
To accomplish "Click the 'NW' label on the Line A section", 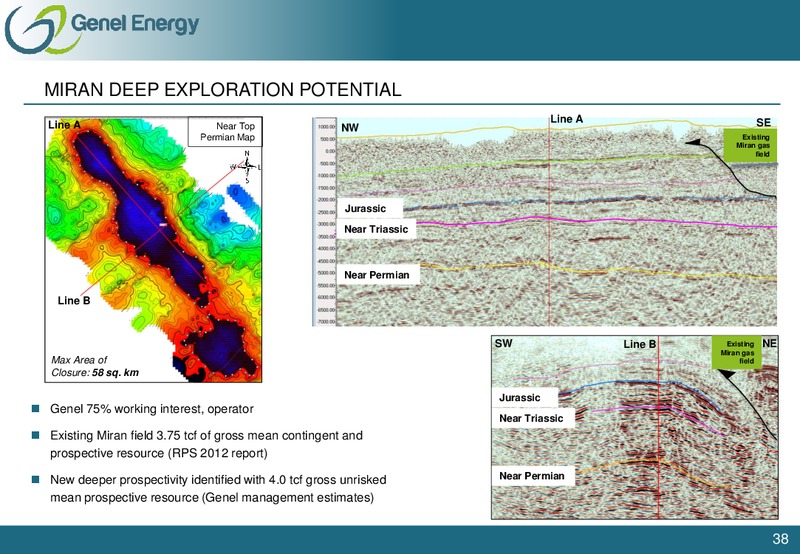I will [x=349, y=128].
